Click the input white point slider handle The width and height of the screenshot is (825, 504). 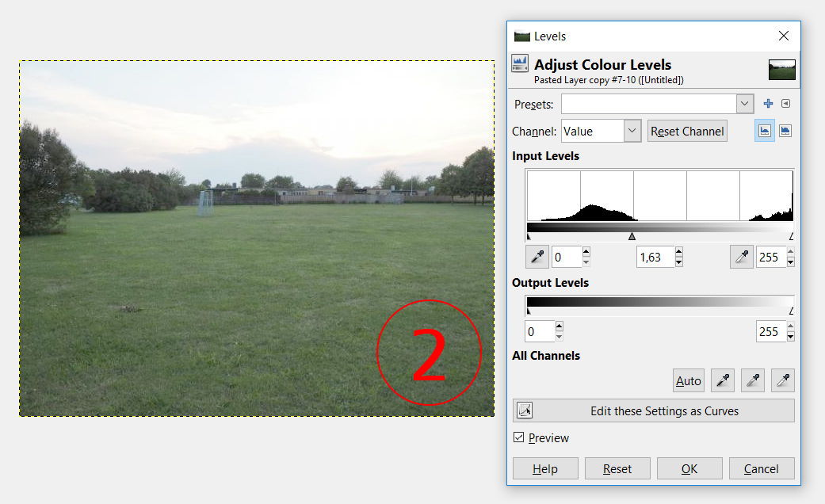[791, 237]
